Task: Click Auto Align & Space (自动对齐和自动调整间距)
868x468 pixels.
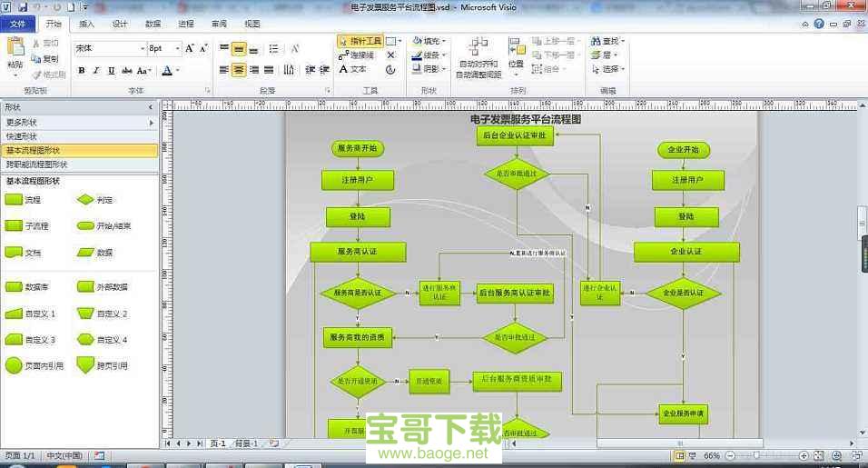Action: [478, 58]
